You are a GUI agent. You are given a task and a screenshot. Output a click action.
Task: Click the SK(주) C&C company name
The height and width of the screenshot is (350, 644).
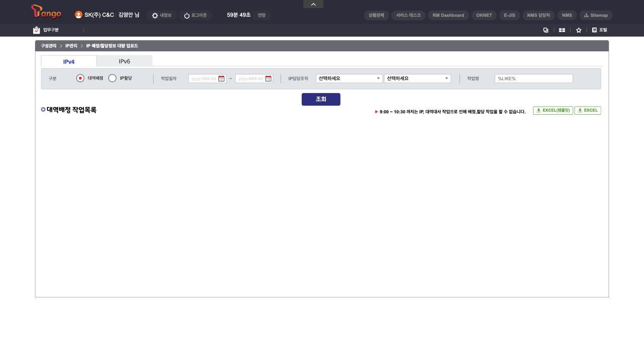point(99,15)
